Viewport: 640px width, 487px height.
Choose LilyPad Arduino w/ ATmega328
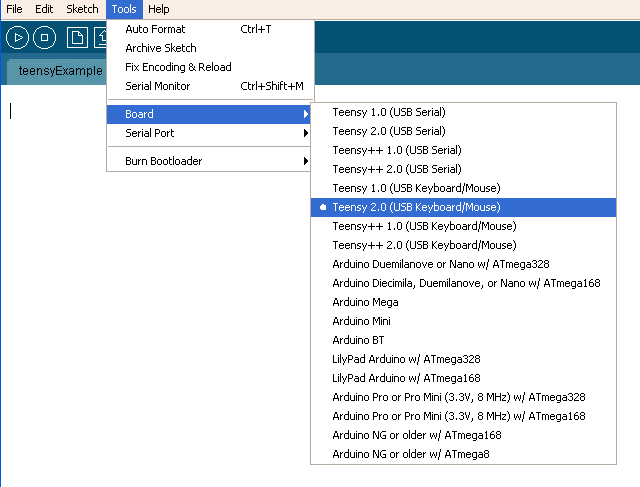coord(463,359)
